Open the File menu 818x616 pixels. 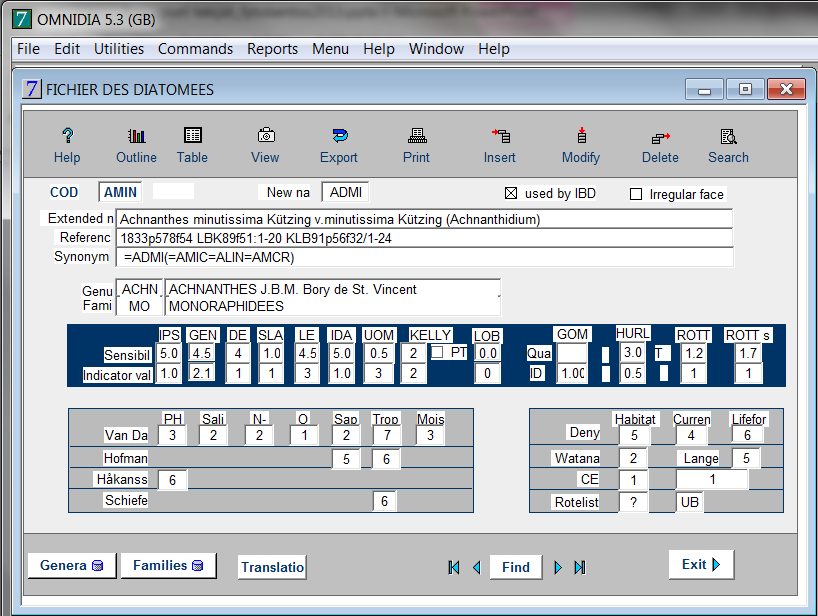pos(28,49)
